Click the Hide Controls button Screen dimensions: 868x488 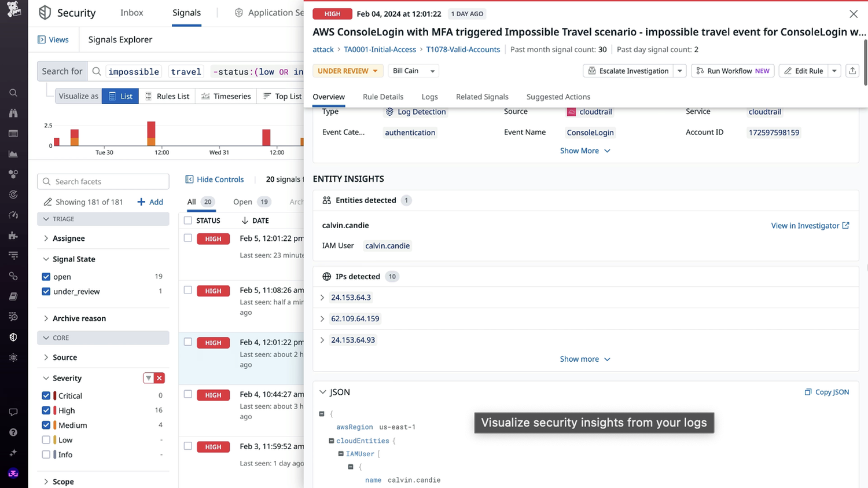click(x=214, y=179)
